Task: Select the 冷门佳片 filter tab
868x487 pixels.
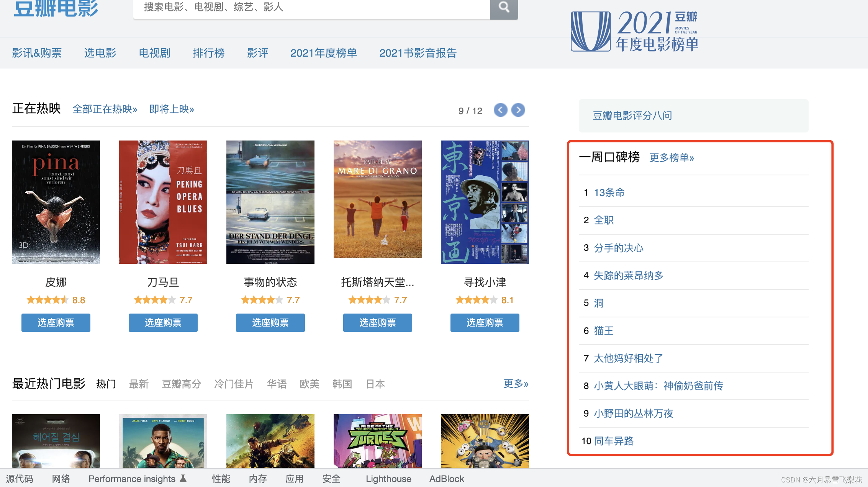Action: pyautogui.click(x=234, y=384)
